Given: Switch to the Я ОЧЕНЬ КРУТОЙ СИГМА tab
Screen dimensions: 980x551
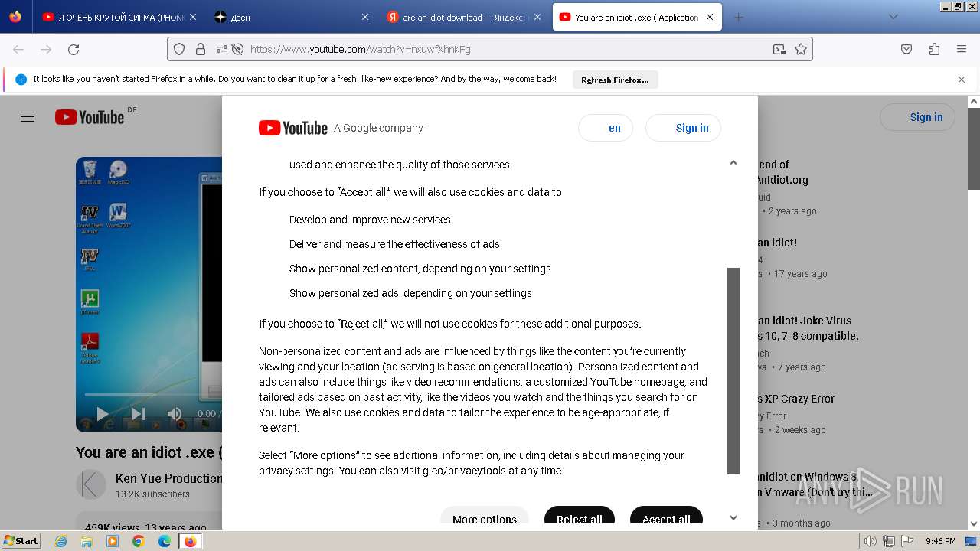Looking at the screenshot, I should 118,17.
